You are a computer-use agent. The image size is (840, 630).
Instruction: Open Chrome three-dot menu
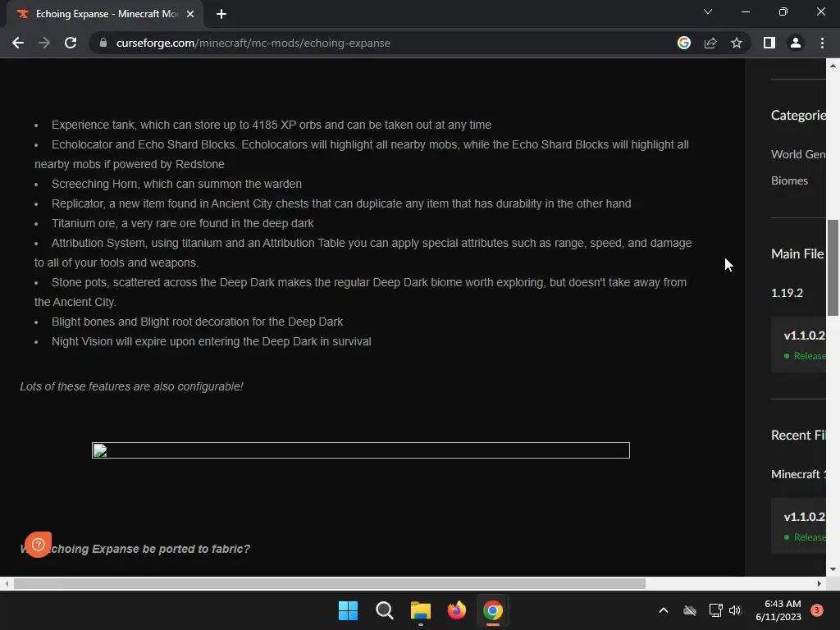click(x=822, y=43)
